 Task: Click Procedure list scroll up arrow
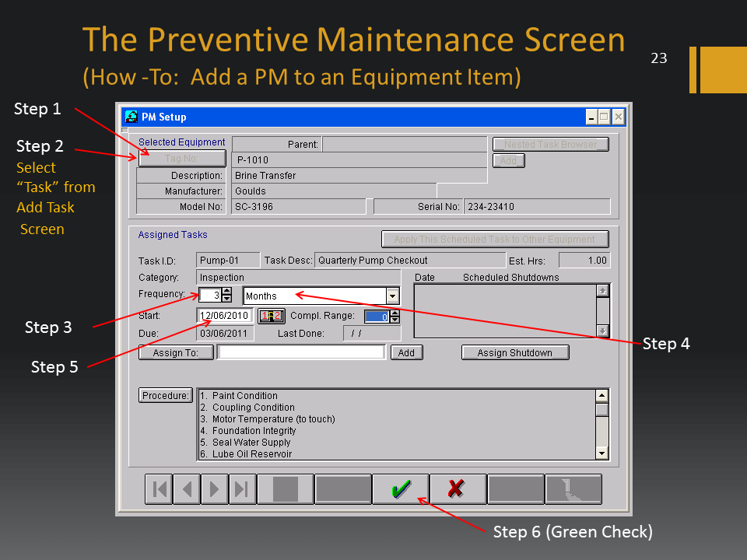[x=601, y=396]
